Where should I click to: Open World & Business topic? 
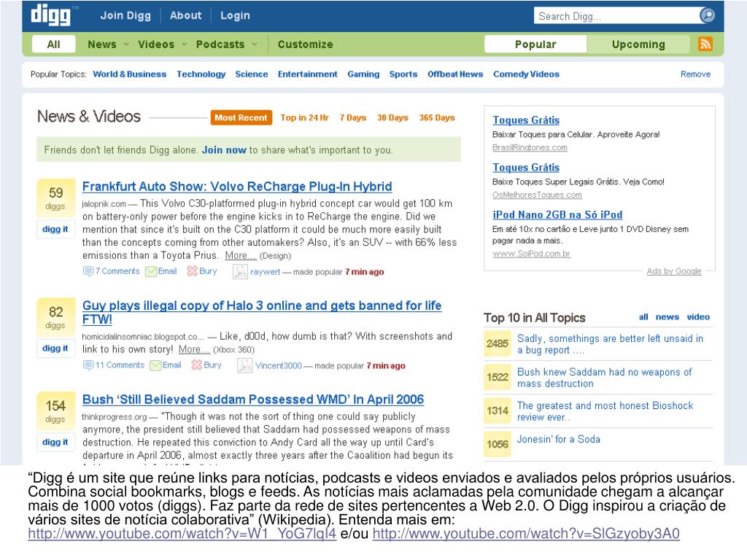coord(130,74)
